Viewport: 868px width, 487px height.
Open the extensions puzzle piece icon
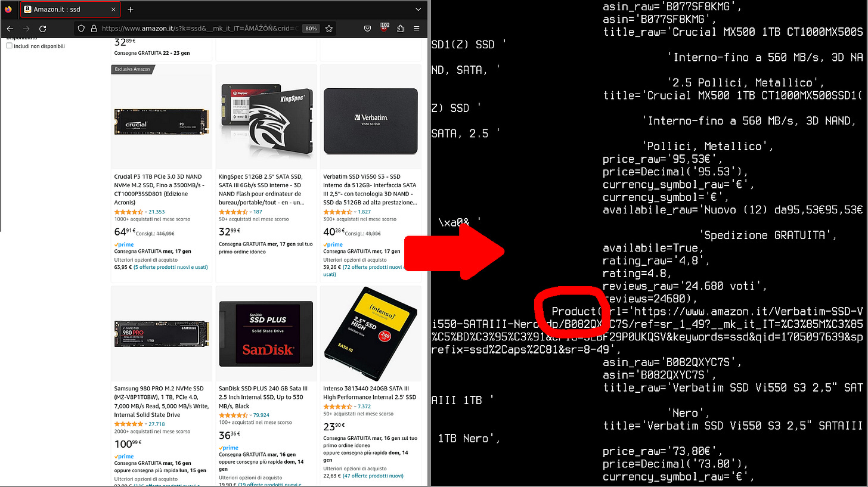[x=400, y=28]
